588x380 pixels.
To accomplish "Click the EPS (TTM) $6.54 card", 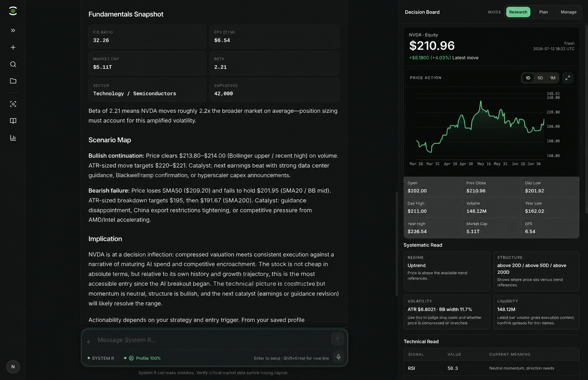I will 274,37.
